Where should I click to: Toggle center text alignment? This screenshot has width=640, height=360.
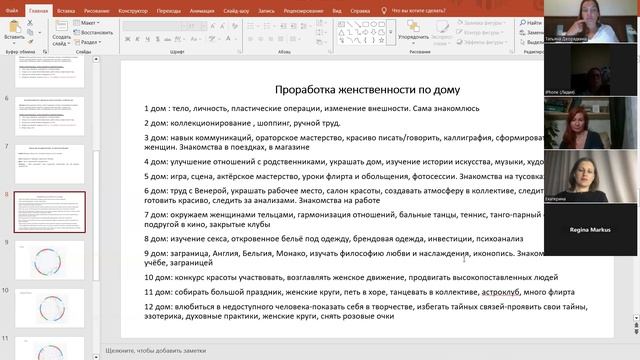click(x=260, y=39)
